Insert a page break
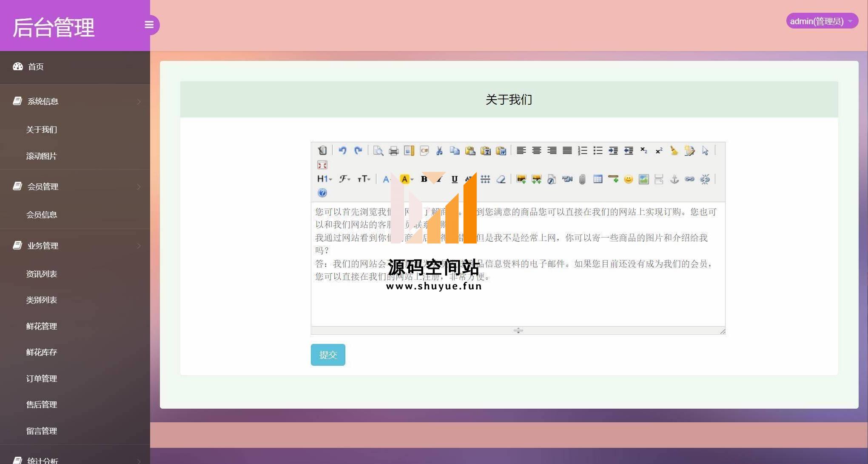Screen dimensions: 868x464 click(x=659, y=179)
